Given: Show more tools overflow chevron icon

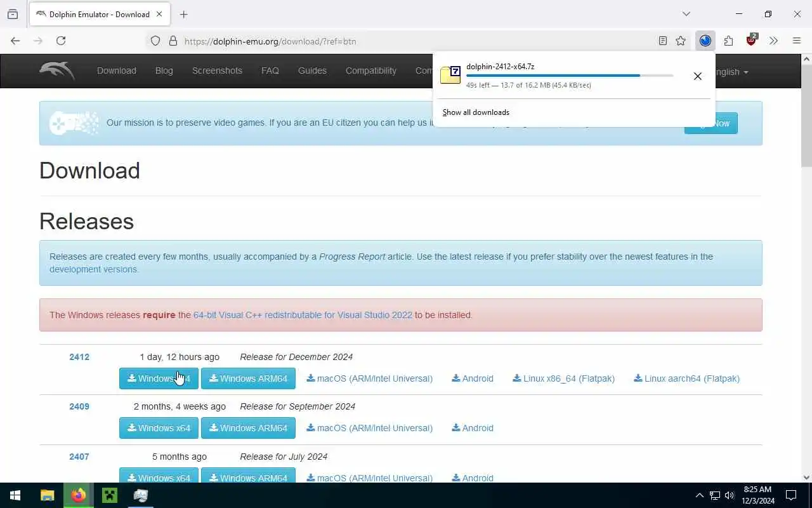Looking at the screenshot, I should pos(773,41).
